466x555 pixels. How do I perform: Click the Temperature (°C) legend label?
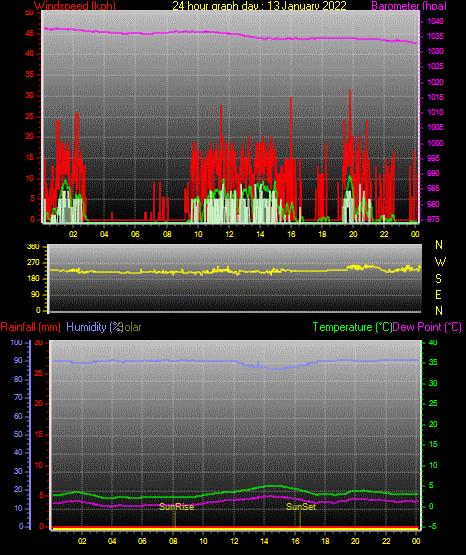click(x=352, y=327)
